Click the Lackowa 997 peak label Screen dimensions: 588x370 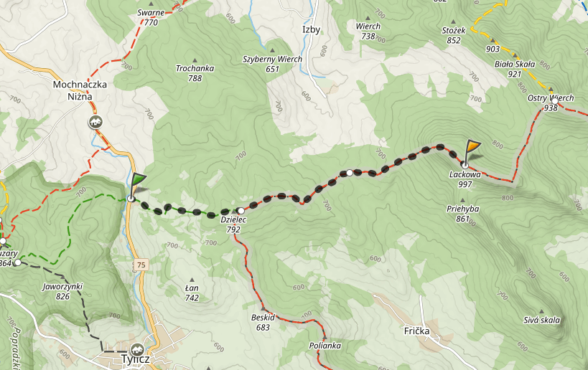coord(465,179)
